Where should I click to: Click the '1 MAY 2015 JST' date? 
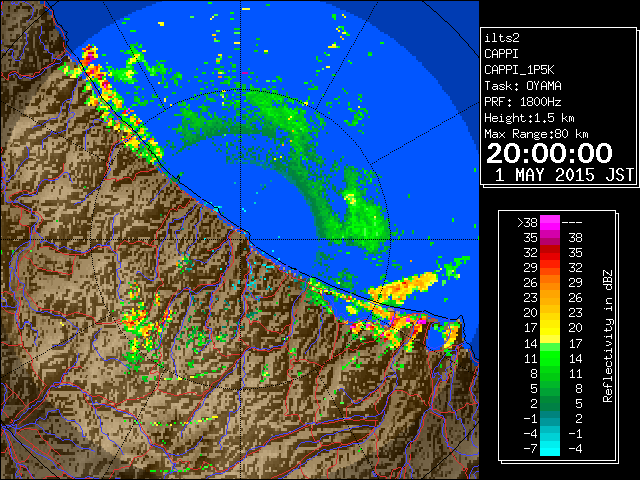[x=564, y=175]
